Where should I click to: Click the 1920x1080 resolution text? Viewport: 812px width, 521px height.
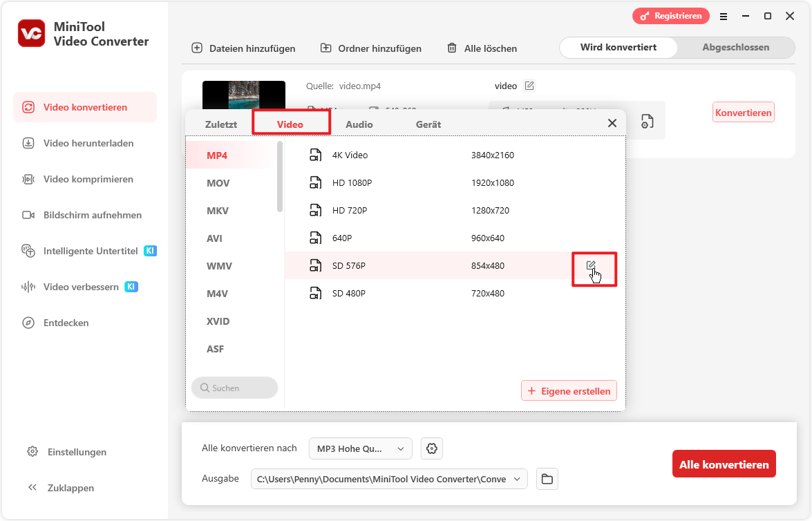493,183
